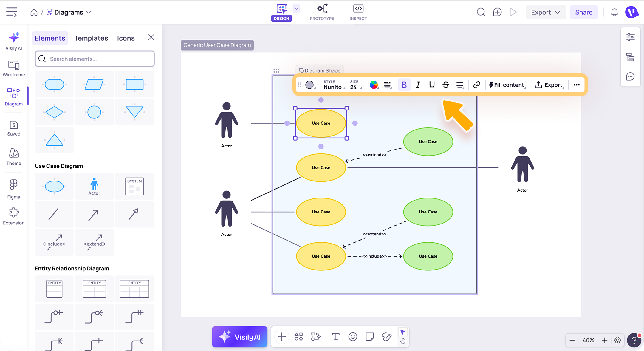Open the floating toolbar Export dropdown
The height and width of the screenshot is (351, 644).
point(549,85)
